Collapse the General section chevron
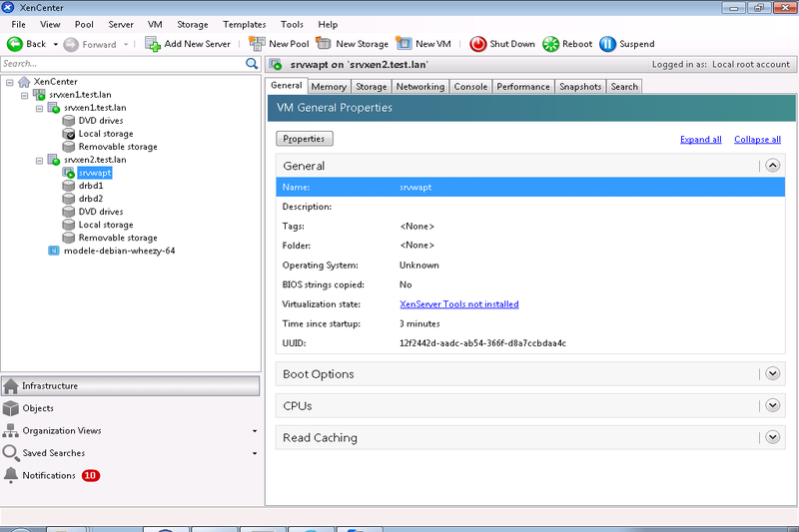 point(772,166)
